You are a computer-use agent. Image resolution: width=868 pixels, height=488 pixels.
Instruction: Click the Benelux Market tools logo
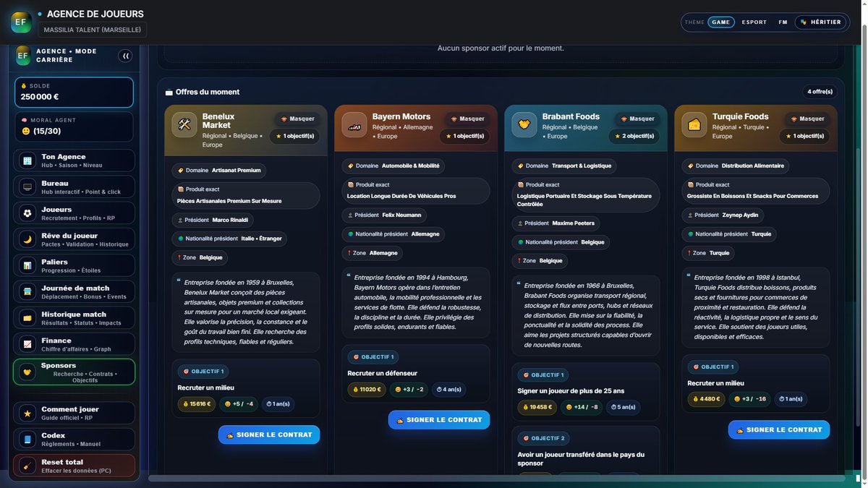184,124
